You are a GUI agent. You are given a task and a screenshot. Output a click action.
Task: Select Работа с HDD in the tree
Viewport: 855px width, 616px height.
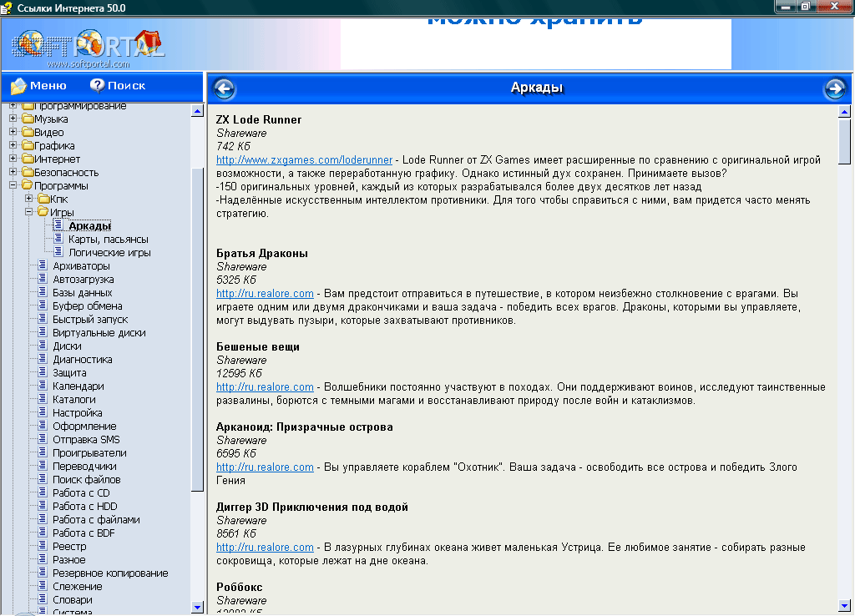[x=84, y=507]
